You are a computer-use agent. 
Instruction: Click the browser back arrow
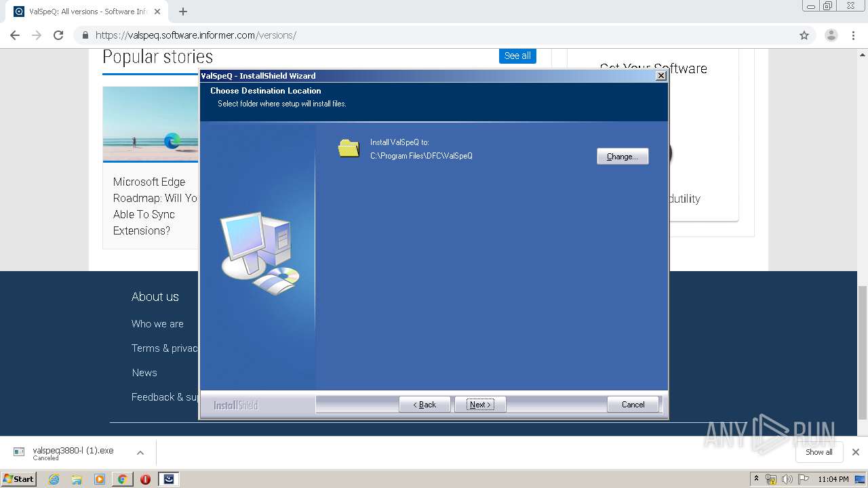tap(15, 35)
